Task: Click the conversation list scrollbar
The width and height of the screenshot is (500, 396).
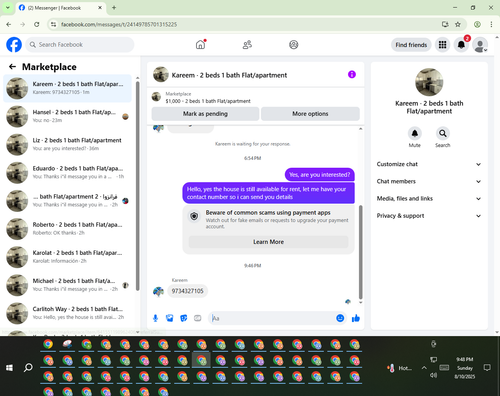Action: click(137, 185)
